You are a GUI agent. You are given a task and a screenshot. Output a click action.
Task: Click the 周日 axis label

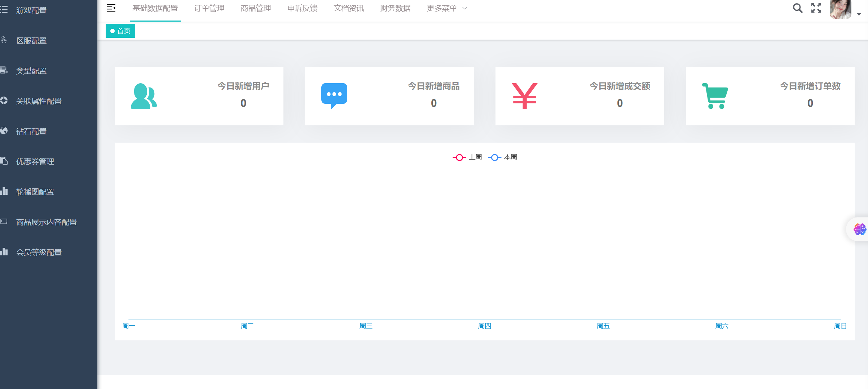840,326
